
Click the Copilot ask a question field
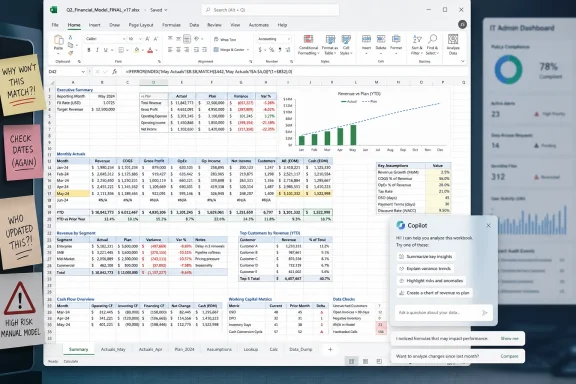click(x=443, y=313)
